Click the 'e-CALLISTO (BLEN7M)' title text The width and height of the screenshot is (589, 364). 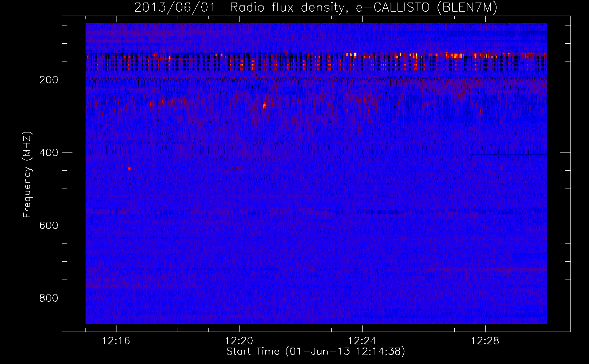[426, 8]
